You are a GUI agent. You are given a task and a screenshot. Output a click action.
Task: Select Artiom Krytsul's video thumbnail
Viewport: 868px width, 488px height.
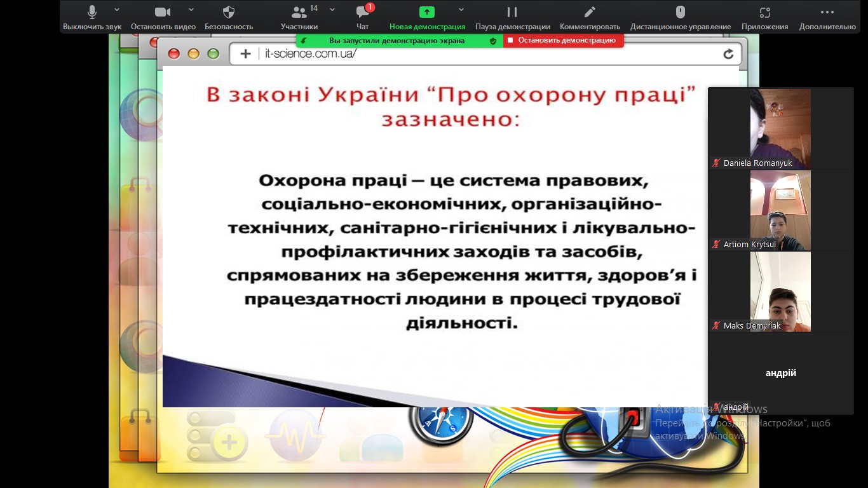click(x=780, y=210)
